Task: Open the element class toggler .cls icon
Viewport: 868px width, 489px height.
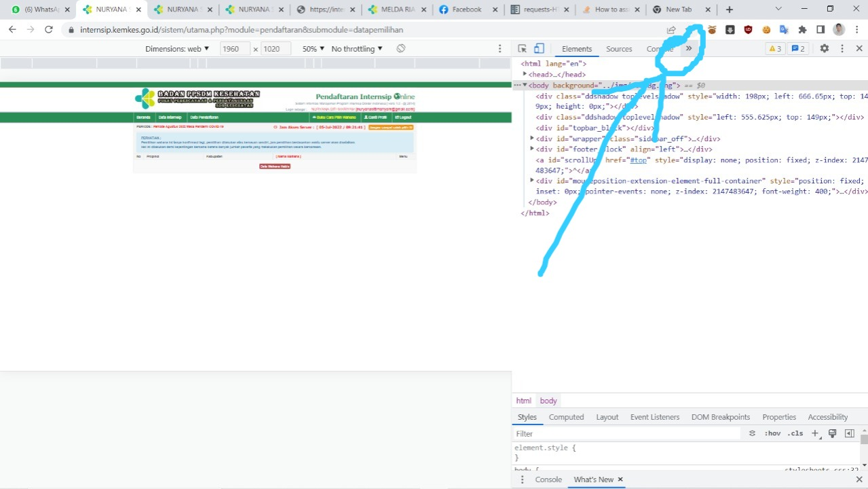Action: tap(795, 433)
